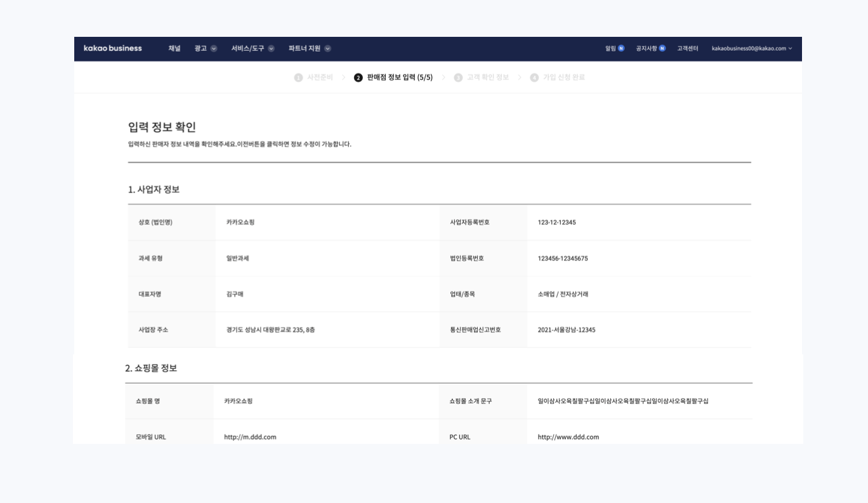Click the 통신판매업신고번호 label

click(475, 330)
